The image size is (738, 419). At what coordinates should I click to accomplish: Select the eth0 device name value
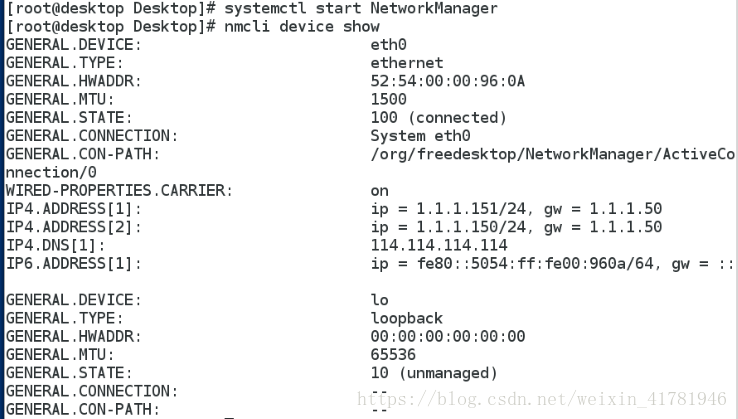click(x=388, y=45)
